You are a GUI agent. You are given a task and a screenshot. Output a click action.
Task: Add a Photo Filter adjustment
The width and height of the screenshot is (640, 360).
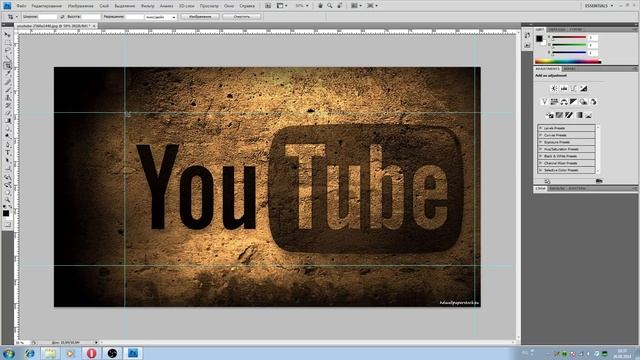[583, 102]
